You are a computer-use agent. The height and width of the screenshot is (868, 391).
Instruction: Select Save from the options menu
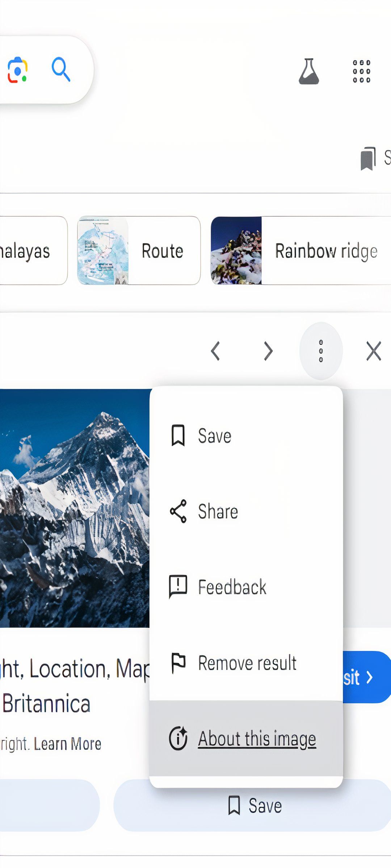tap(214, 436)
